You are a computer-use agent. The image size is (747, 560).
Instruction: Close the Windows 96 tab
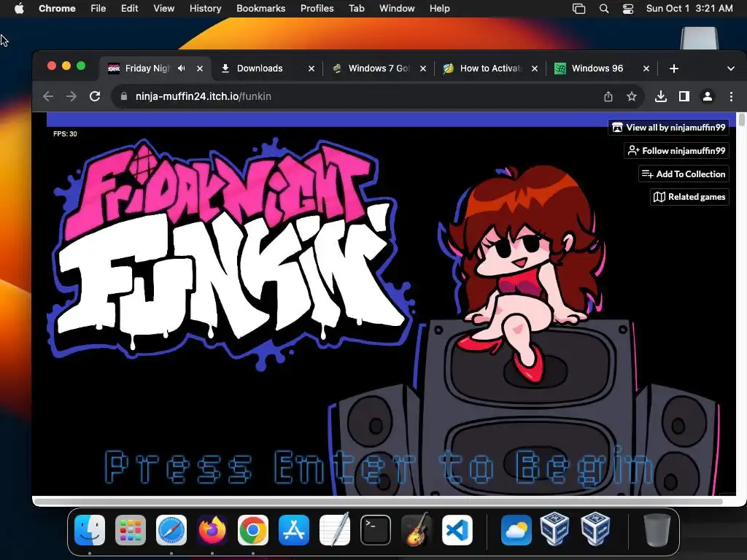point(646,69)
